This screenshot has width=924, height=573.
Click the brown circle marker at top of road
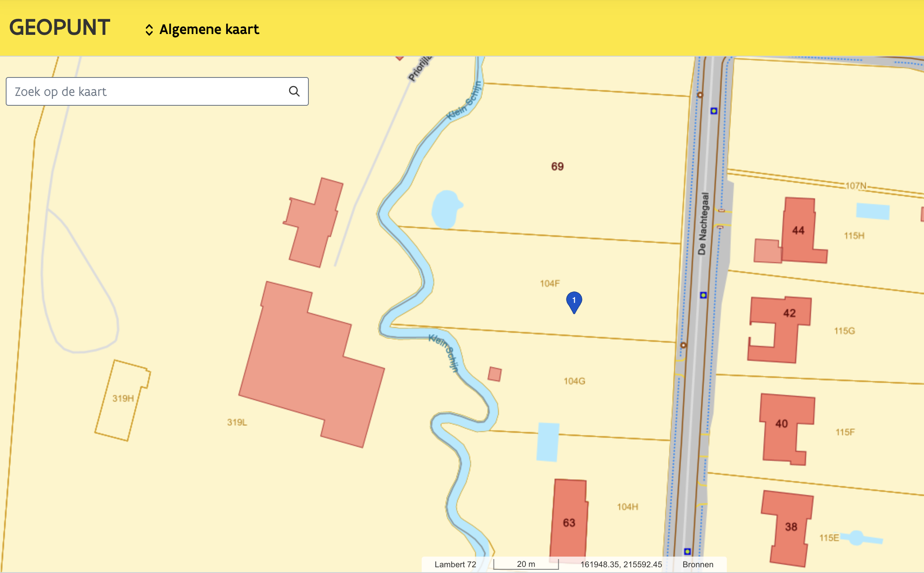point(700,95)
